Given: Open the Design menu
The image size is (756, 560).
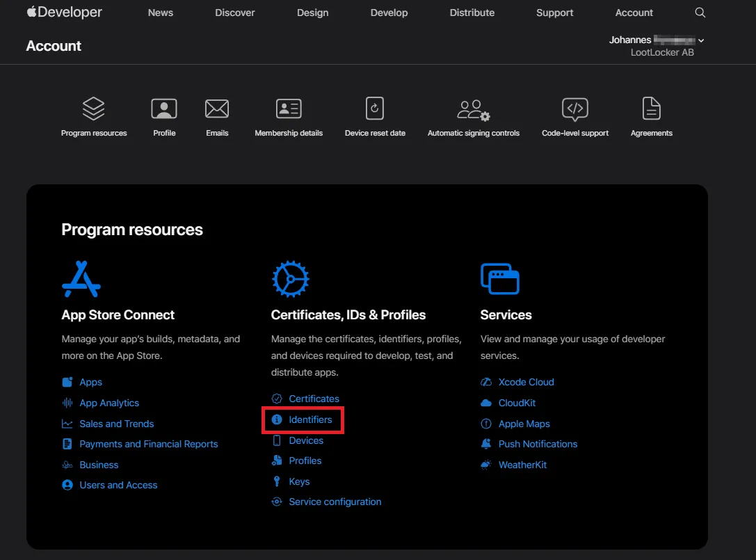Looking at the screenshot, I should [x=312, y=13].
